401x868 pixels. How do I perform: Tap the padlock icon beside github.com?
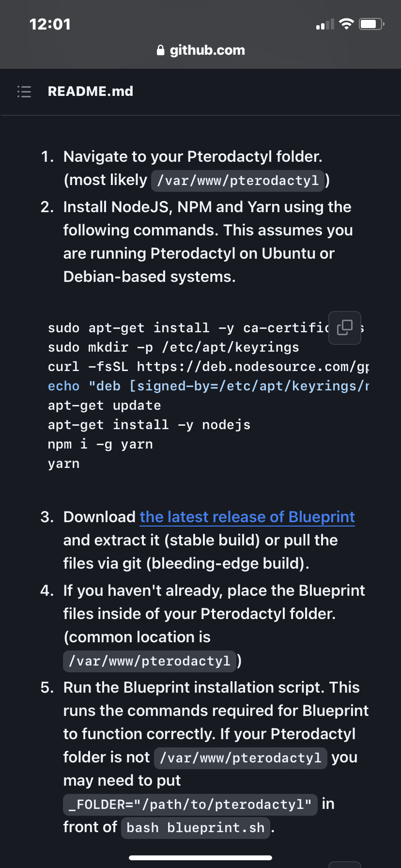tap(161, 50)
